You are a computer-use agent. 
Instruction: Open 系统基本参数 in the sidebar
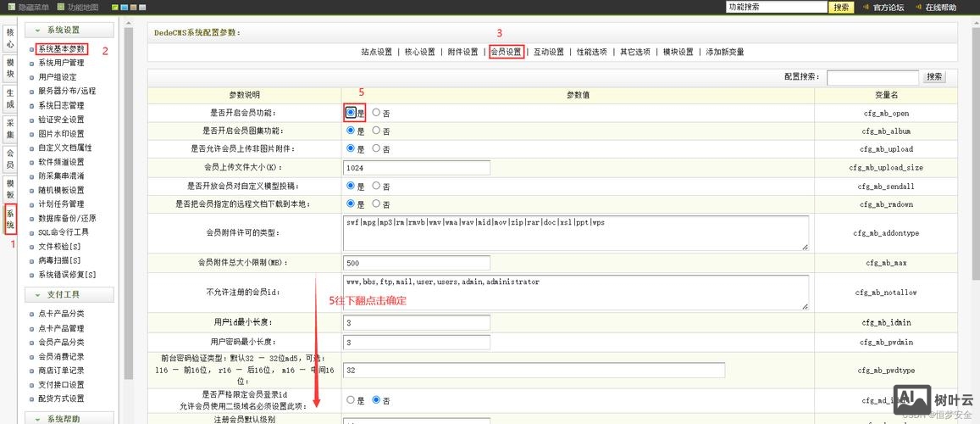coord(61,49)
